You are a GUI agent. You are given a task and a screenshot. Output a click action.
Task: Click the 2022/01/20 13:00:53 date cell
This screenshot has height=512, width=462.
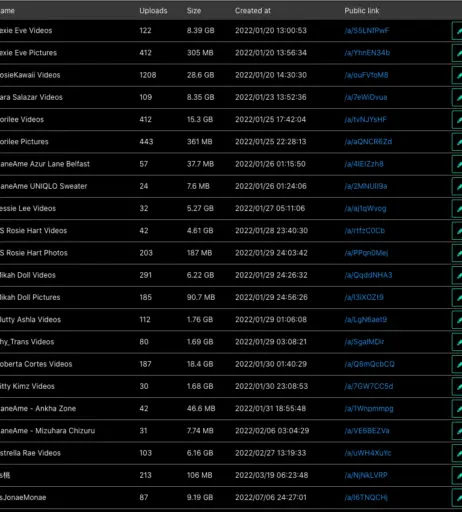coord(271,31)
